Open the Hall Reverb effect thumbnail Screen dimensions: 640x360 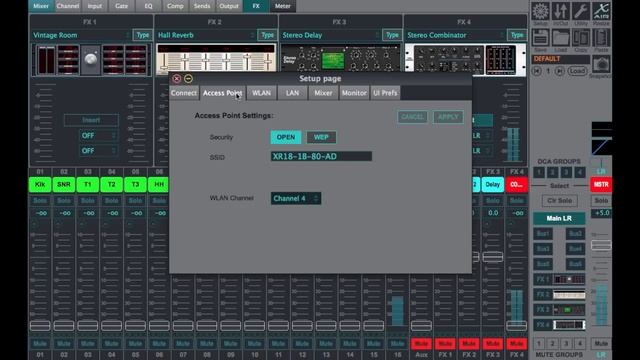click(x=216, y=58)
